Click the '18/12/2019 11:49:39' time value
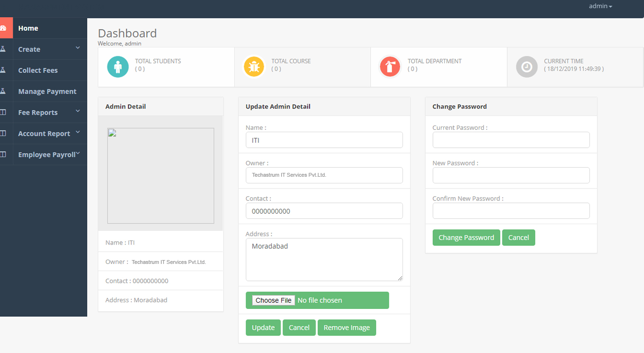The image size is (644, 353). pos(574,69)
